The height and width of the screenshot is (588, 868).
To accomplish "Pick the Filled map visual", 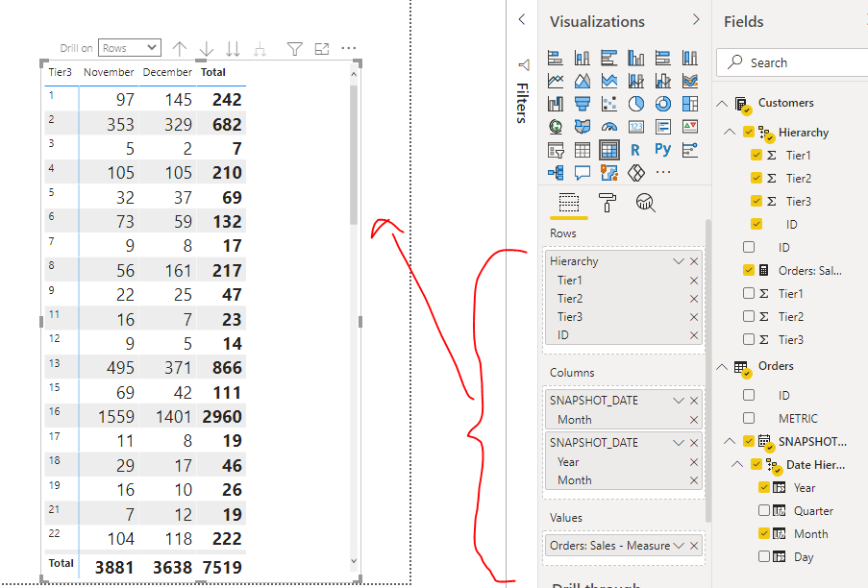I will [583, 127].
